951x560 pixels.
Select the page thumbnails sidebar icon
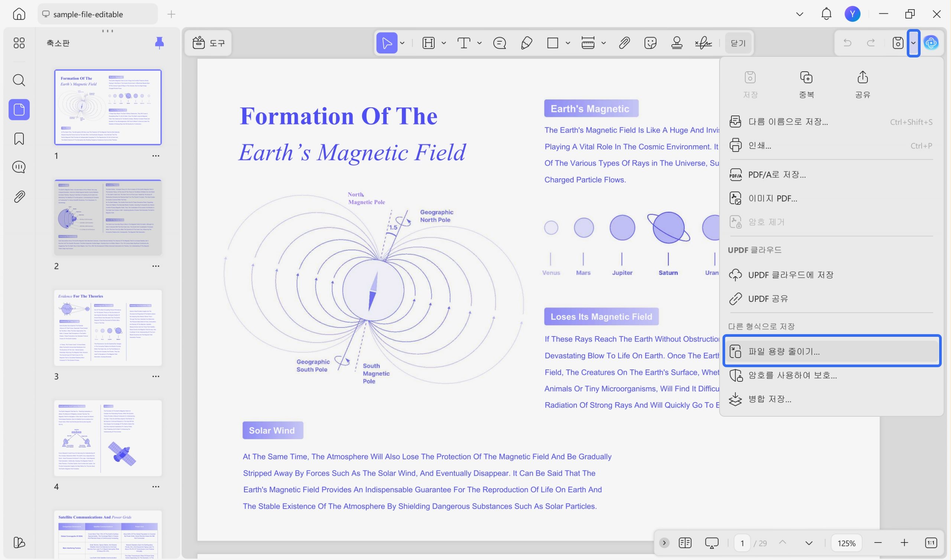click(19, 110)
